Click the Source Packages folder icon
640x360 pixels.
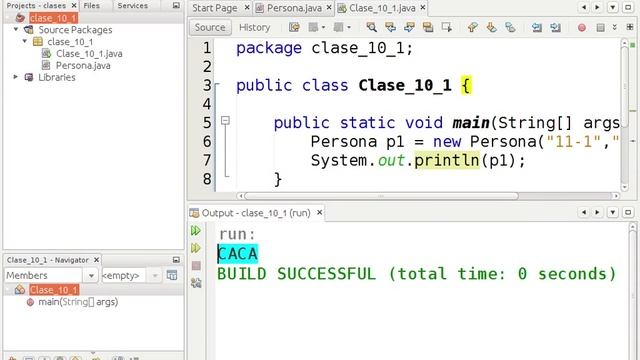29,30
